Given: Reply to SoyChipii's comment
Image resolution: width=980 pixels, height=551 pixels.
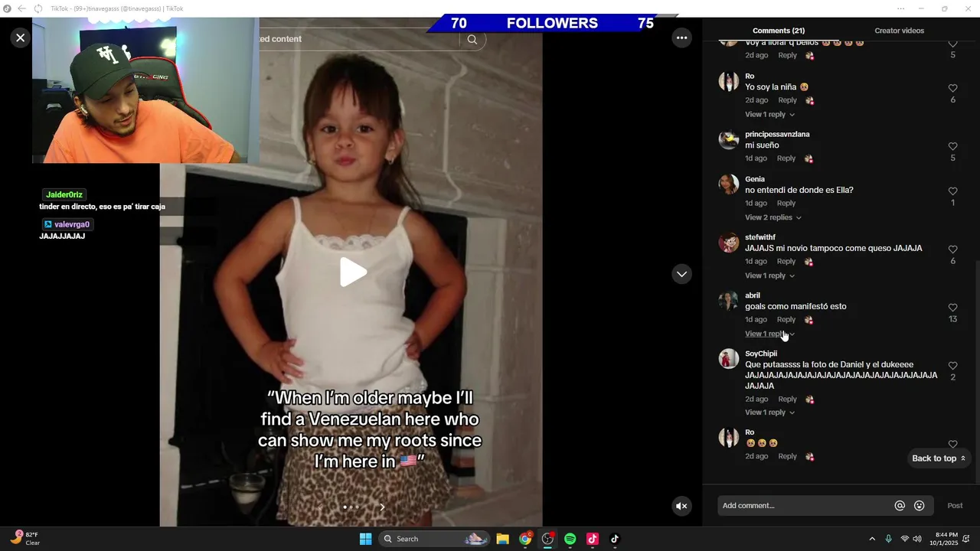Looking at the screenshot, I should (787, 399).
